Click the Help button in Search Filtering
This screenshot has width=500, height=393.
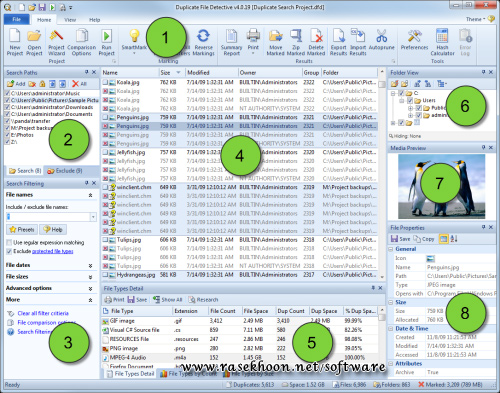pyautogui.click(x=53, y=229)
